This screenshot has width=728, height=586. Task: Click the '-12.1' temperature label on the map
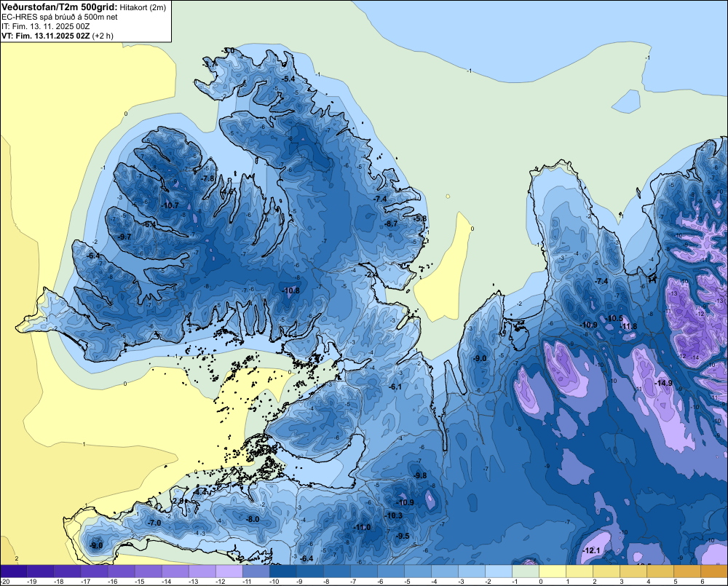(x=591, y=551)
